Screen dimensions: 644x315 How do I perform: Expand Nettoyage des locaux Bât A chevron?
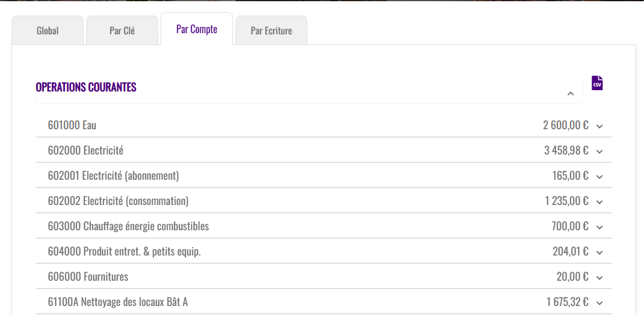coord(599,303)
